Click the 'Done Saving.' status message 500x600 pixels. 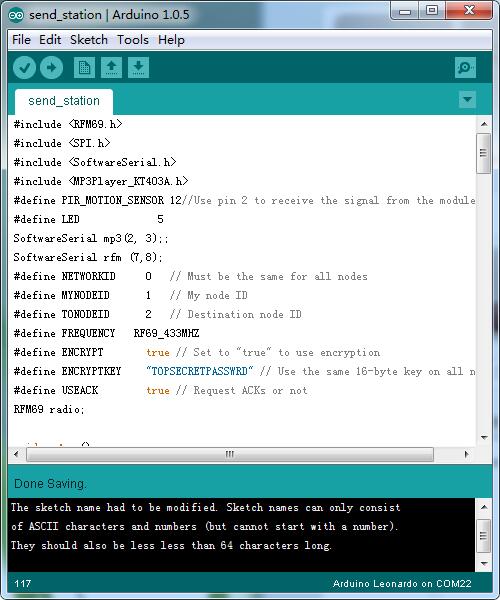click(x=50, y=484)
